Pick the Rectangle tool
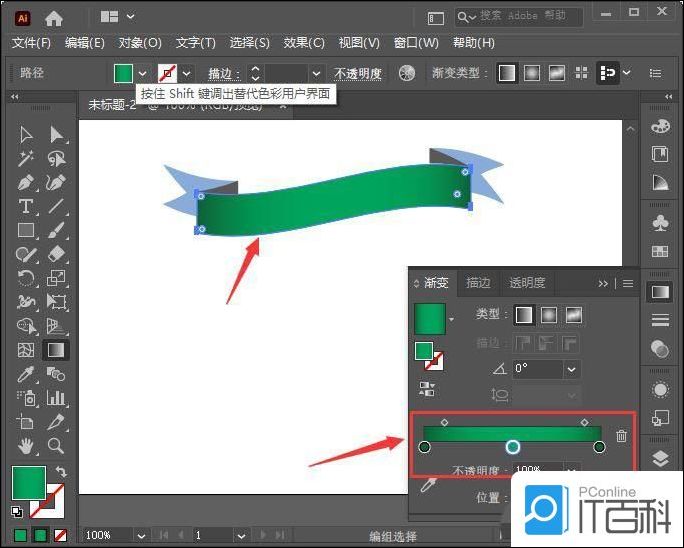684x548 pixels. (x=26, y=230)
